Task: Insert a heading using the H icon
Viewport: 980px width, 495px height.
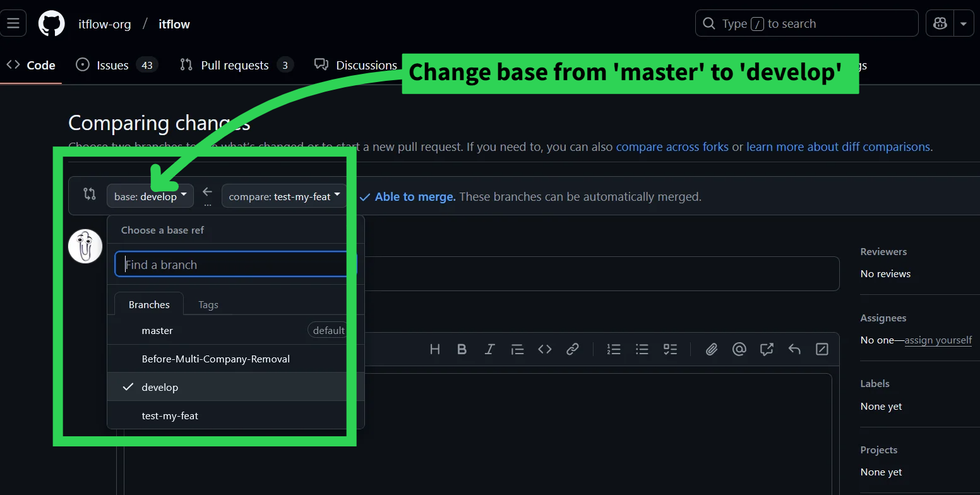Action: point(434,349)
